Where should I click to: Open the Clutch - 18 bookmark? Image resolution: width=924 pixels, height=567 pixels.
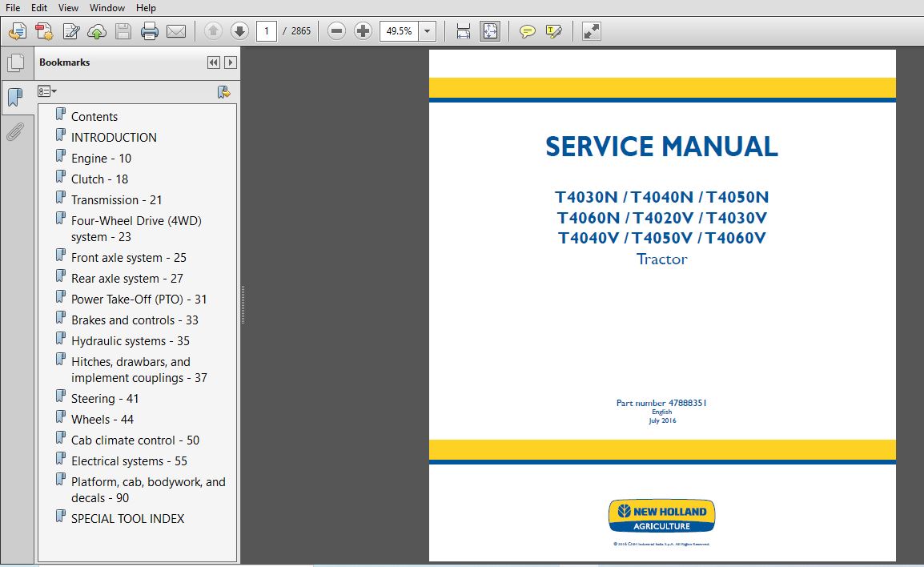point(99,179)
